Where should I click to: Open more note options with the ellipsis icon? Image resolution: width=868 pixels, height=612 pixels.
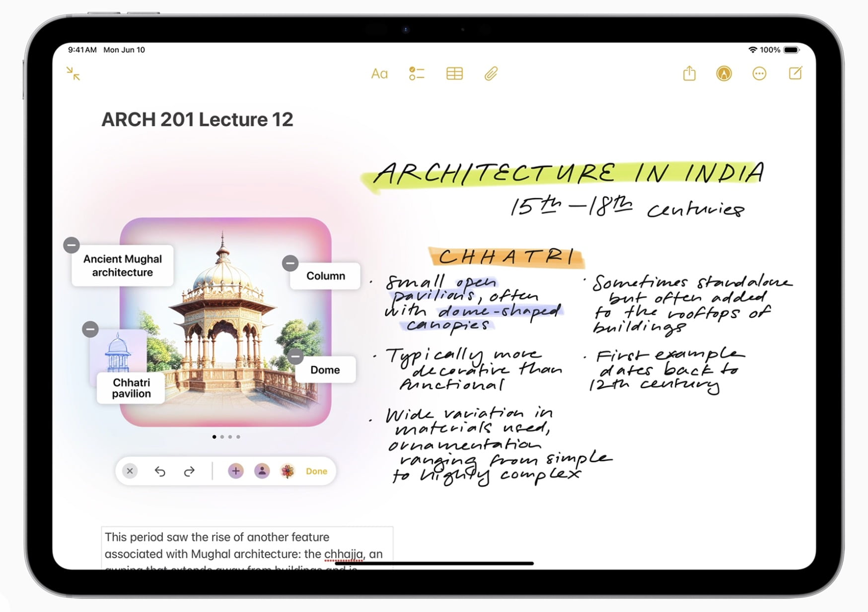tap(759, 73)
